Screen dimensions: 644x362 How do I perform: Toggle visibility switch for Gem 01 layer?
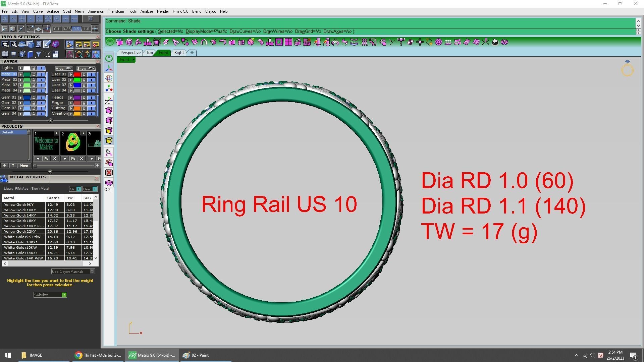tap(41, 98)
